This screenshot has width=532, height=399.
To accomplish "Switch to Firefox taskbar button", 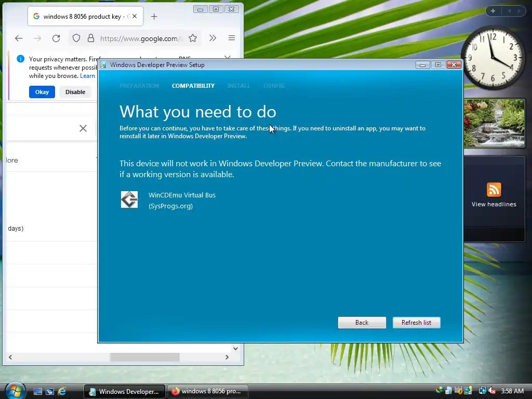I will click(x=208, y=391).
